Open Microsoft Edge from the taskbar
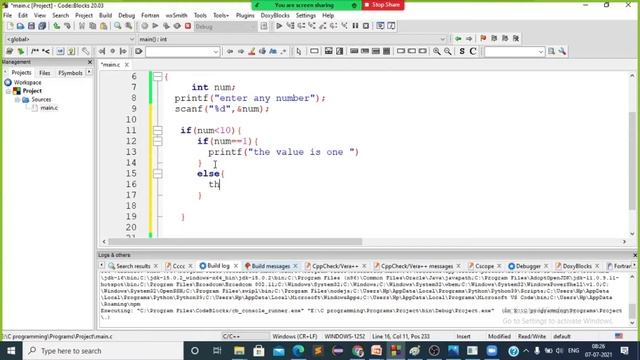Screen dimensions: 640x360 click(298, 351)
